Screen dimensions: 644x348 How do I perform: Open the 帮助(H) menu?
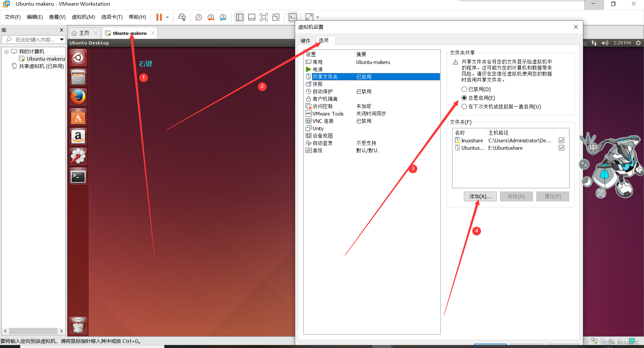coord(138,17)
